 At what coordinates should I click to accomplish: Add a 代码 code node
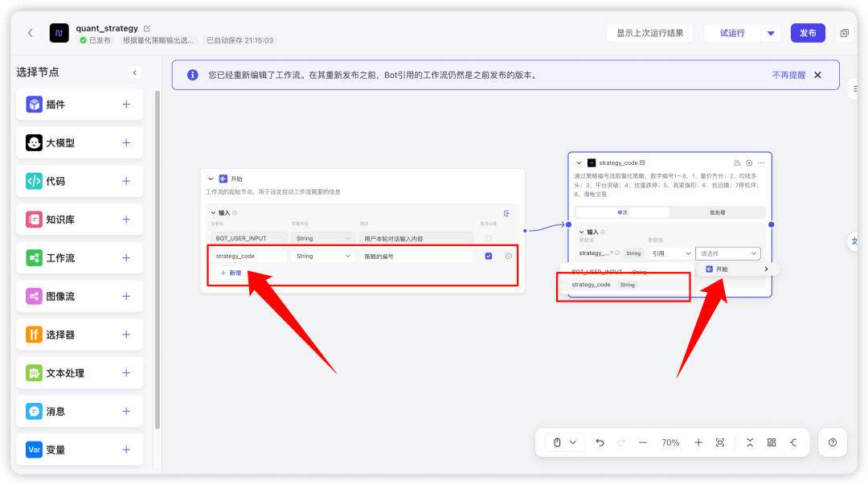pyautogui.click(x=126, y=181)
